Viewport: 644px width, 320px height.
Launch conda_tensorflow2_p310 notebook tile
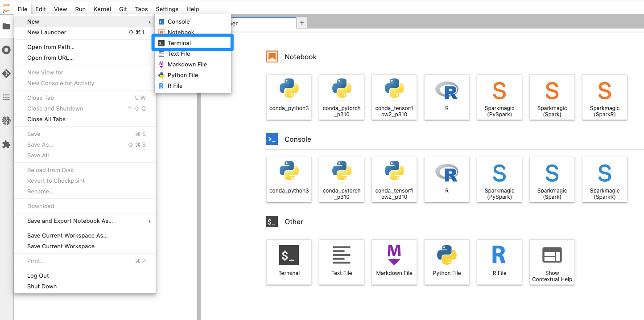click(x=394, y=97)
